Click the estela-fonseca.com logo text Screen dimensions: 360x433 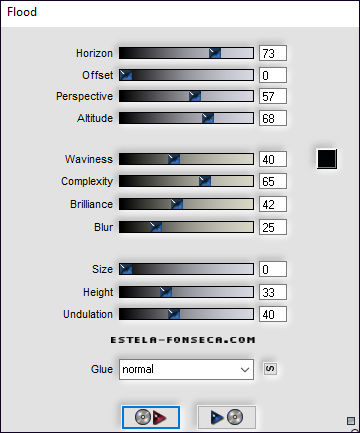pyautogui.click(x=183, y=340)
